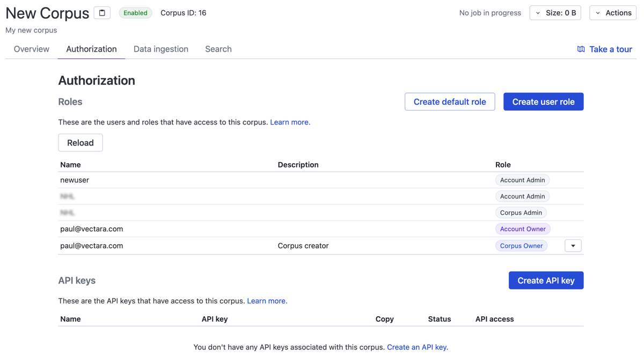The image size is (644, 363).
Task: Click the Account Owner role badge
Action: tap(522, 229)
